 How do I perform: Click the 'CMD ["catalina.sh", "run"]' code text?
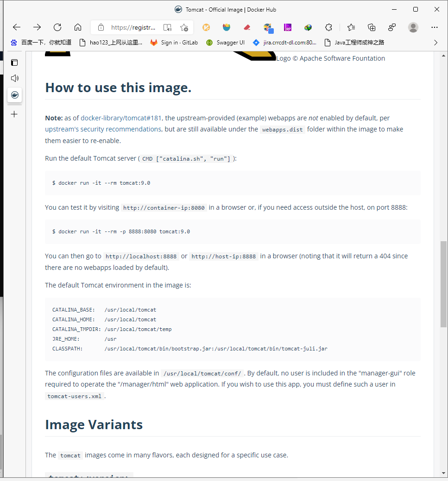click(x=186, y=159)
